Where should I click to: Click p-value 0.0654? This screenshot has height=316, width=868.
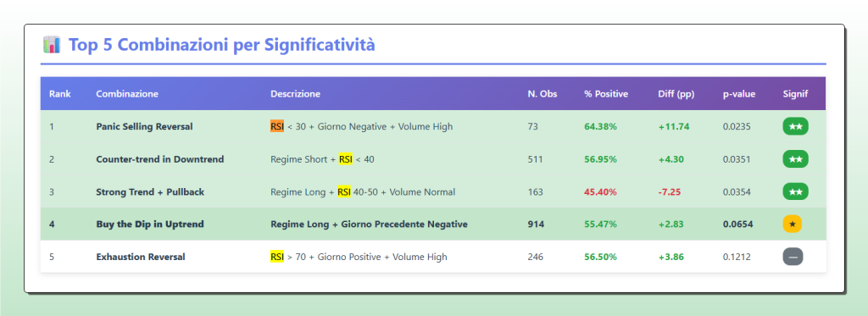point(737,225)
